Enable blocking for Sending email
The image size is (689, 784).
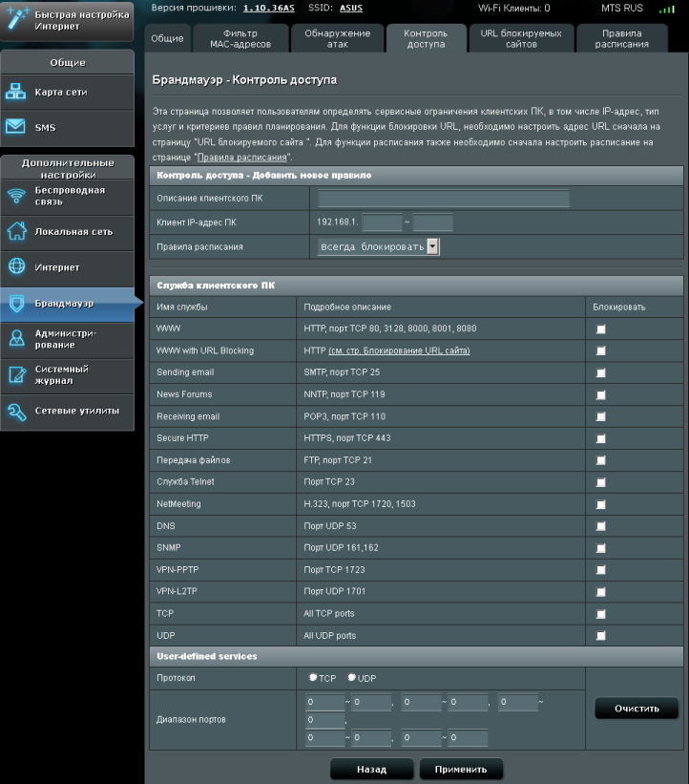pos(600,373)
